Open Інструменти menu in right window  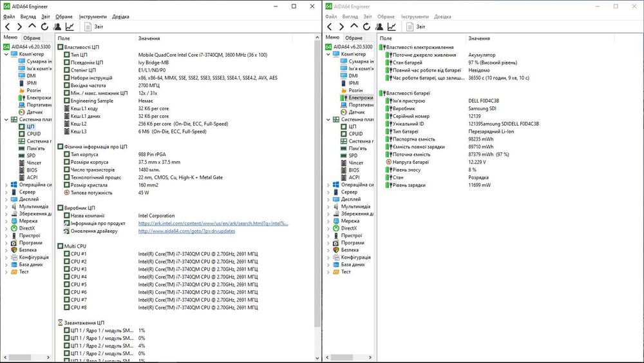[x=415, y=17]
